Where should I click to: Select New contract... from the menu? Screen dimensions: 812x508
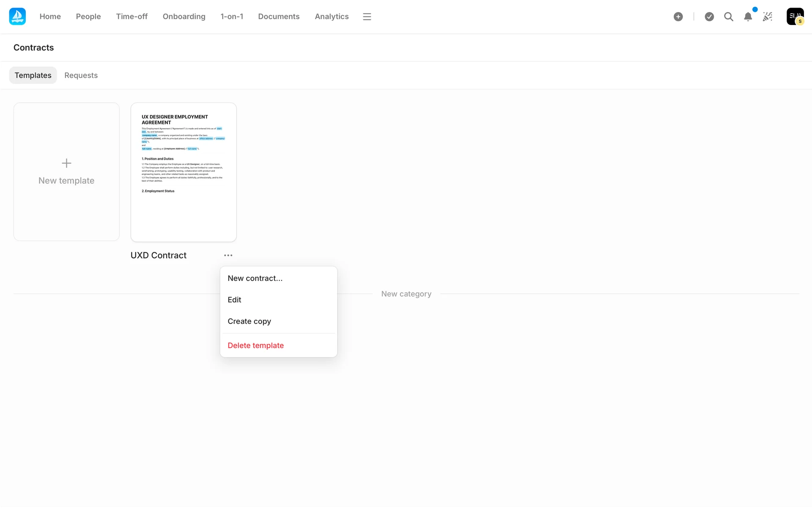click(255, 278)
